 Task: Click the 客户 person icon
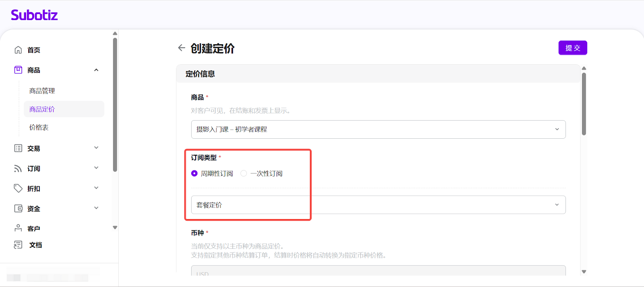18,228
